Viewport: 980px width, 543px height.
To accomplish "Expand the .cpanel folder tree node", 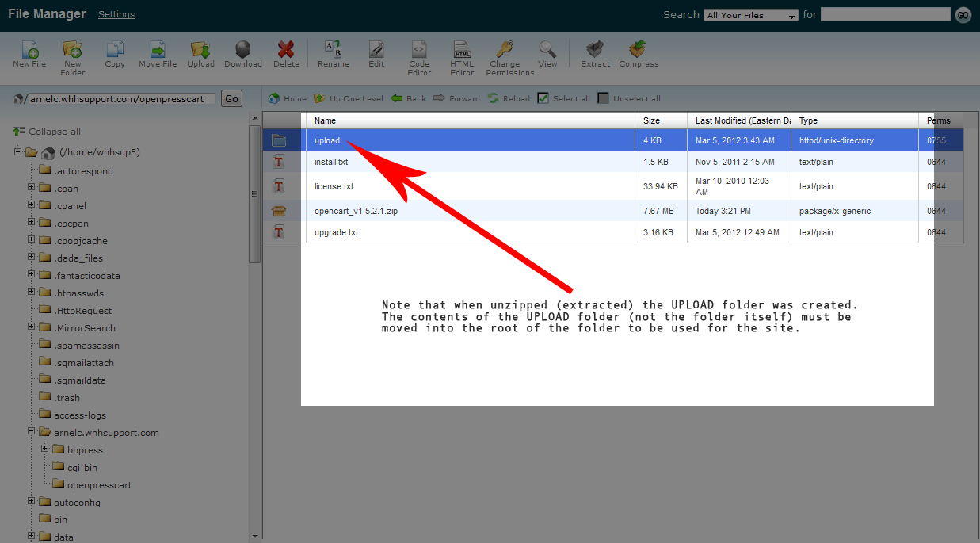I will pyautogui.click(x=32, y=205).
